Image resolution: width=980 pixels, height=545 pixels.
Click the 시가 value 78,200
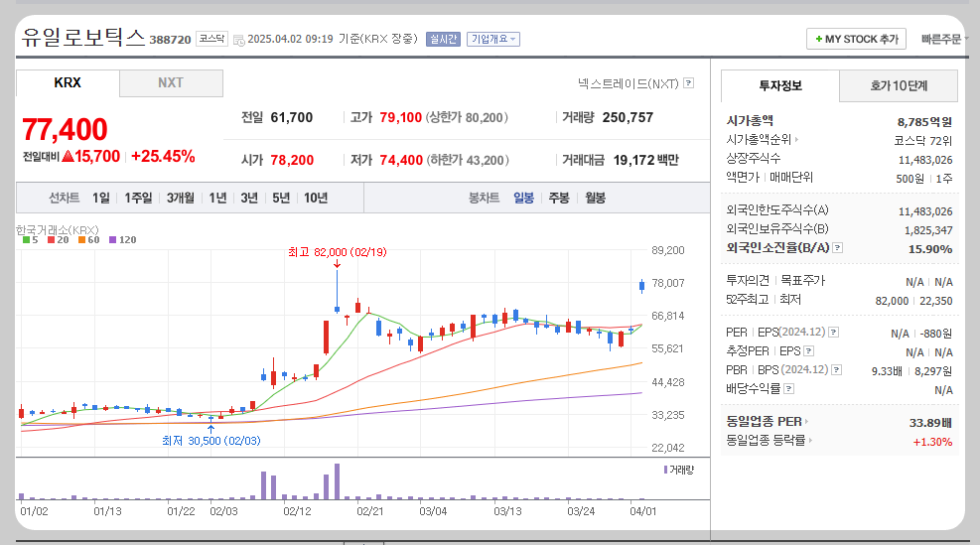click(292, 161)
